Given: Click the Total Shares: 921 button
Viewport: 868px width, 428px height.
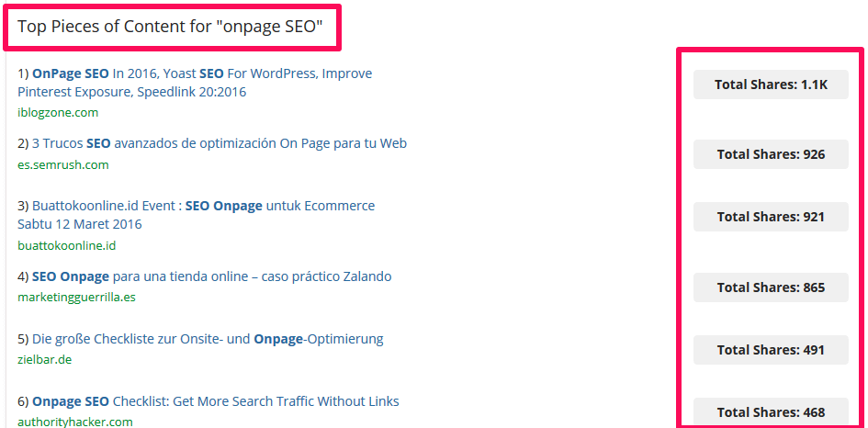Looking at the screenshot, I should click(x=771, y=217).
